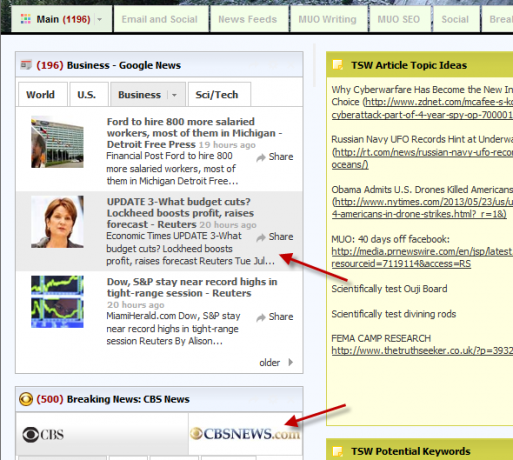Share the Dow S&P article
Screen dimensions: 513x460
[x=275, y=317]
